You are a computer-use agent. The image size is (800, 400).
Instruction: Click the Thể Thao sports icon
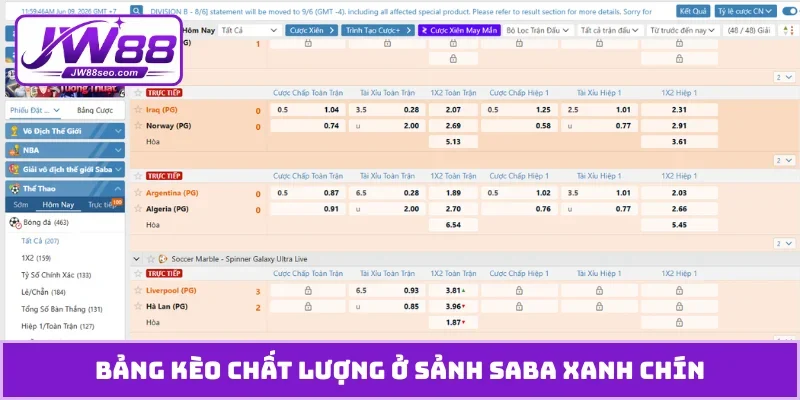(x=14, y=188)
